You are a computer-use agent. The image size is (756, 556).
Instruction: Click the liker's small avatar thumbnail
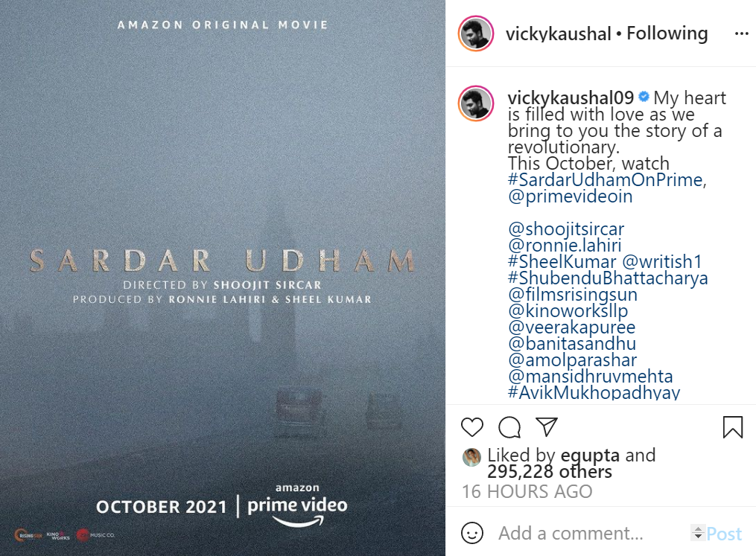pos(471,457)
